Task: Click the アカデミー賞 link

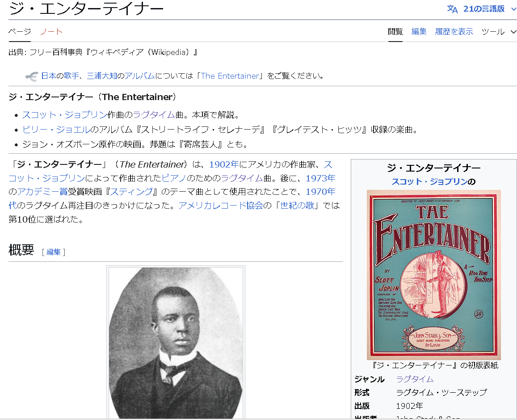Action: (x=42, y=192)
